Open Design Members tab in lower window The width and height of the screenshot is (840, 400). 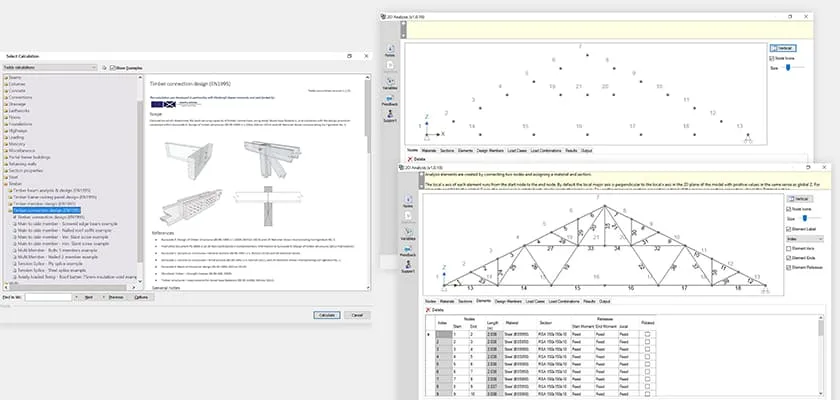point(508,301)
